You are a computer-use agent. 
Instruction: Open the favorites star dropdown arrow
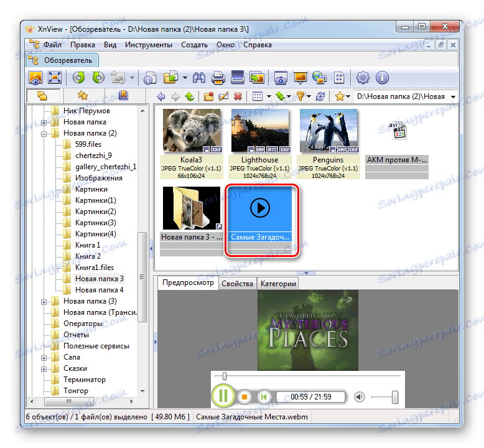[348, 96]
